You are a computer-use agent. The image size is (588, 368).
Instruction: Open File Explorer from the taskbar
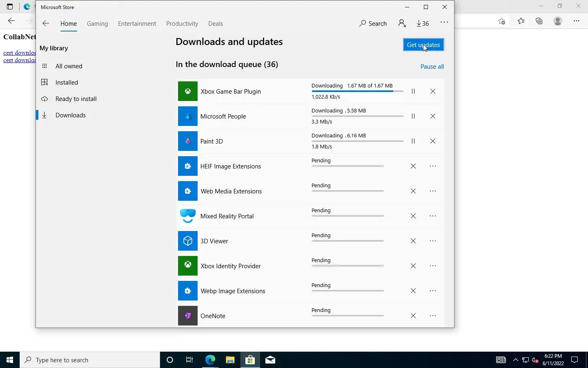pyautogui.click(x=230, y=360)
